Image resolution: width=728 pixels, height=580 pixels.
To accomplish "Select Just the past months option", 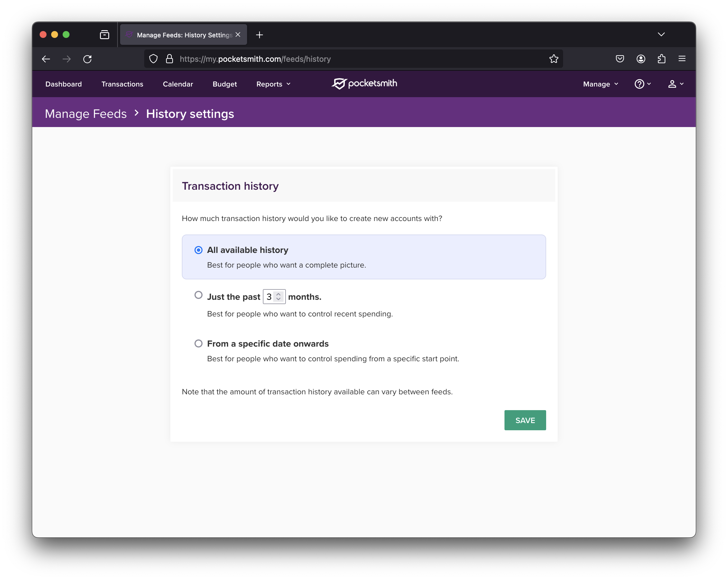I will (199, 295).
